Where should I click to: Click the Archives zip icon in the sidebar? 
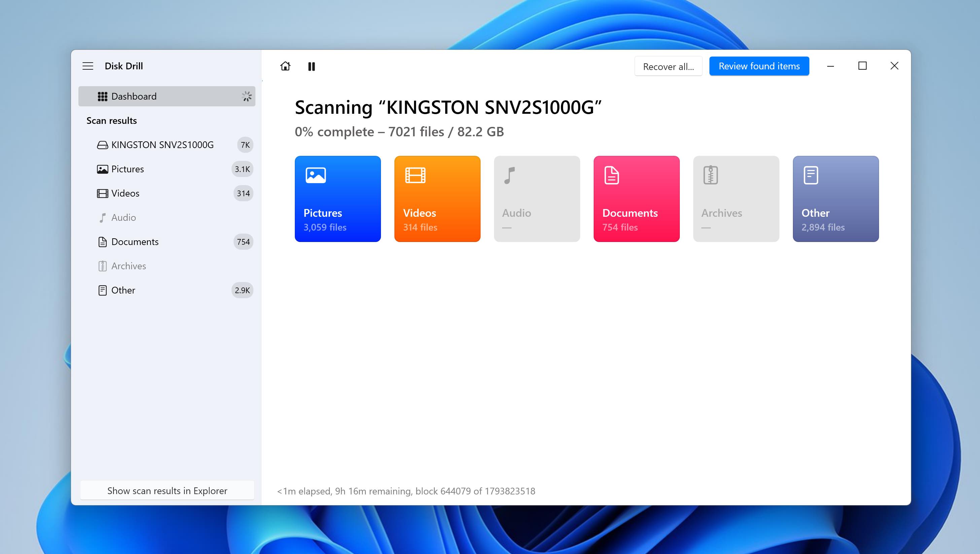[102, 266]
